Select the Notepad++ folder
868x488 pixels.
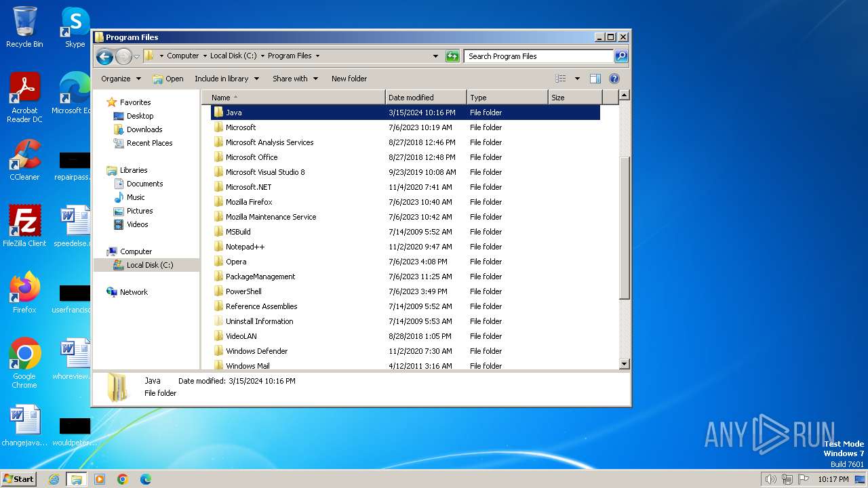pos(245,247)
